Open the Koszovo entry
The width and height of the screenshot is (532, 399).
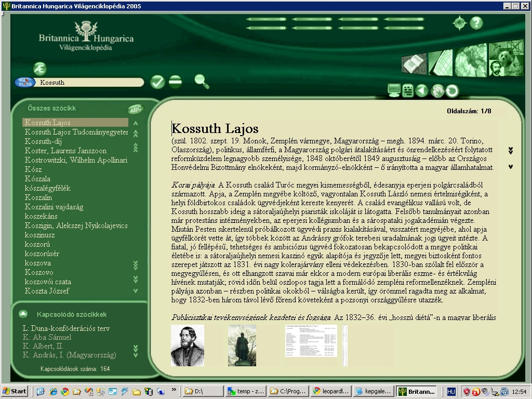pos(39,272)
